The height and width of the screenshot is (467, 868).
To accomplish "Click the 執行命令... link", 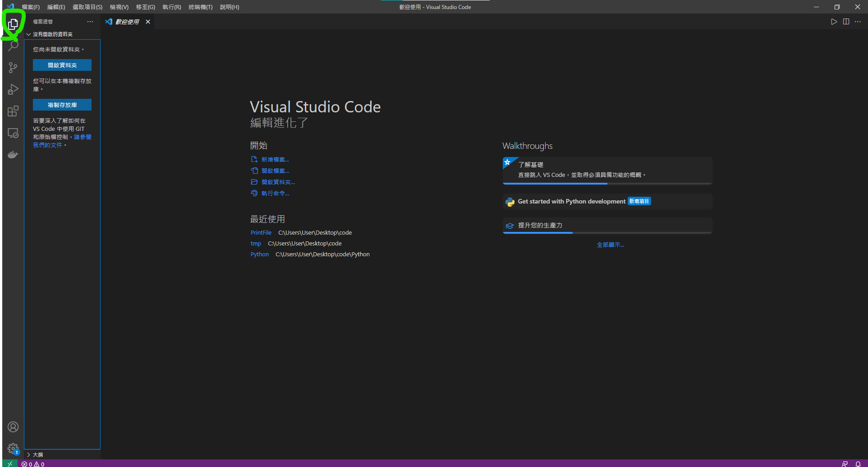I will click(275, 194).
